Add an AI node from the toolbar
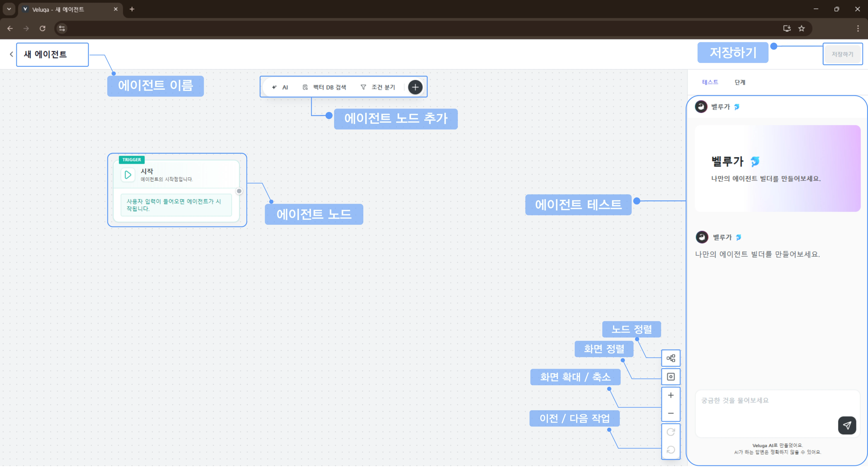 click(280, 87)
